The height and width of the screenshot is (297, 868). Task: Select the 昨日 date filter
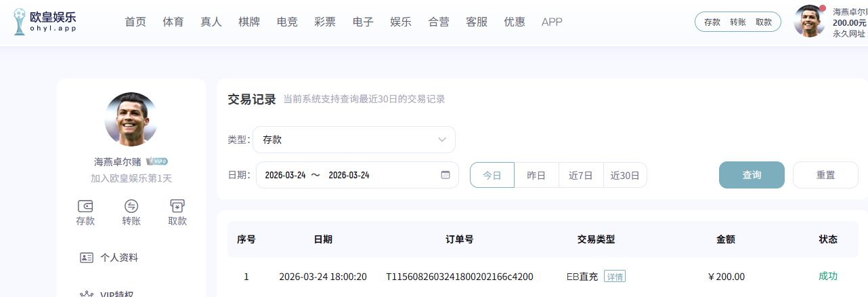click(x=536, y=175)
